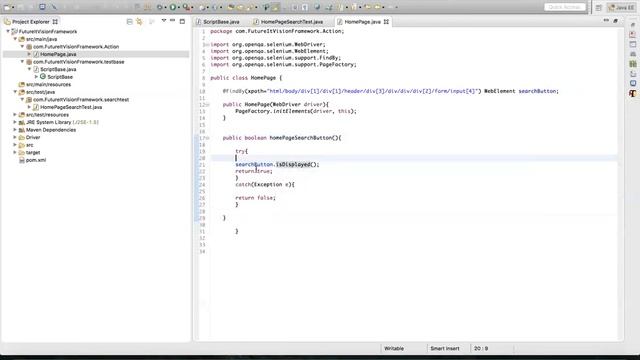This screenshot has height=360, width=640.
Task: Open the dropdown next to External Tools icon
Action: click(192, 7)
